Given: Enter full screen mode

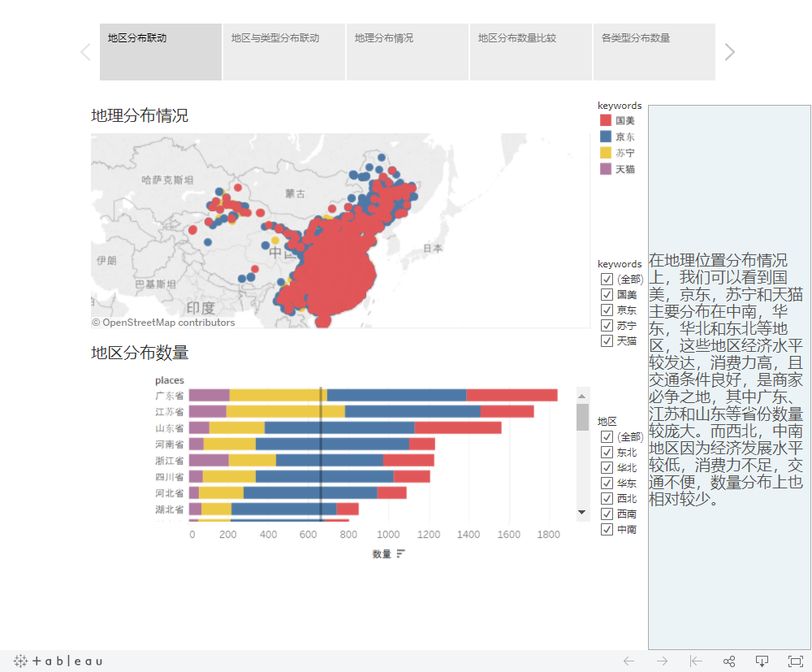Looking at the screenshot, I should pos(796,661).
